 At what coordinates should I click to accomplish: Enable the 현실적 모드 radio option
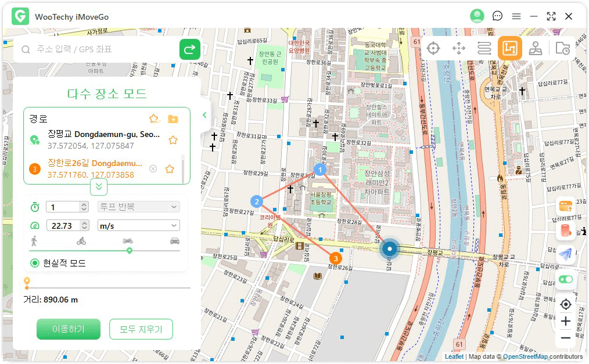(x=35, y=263)
